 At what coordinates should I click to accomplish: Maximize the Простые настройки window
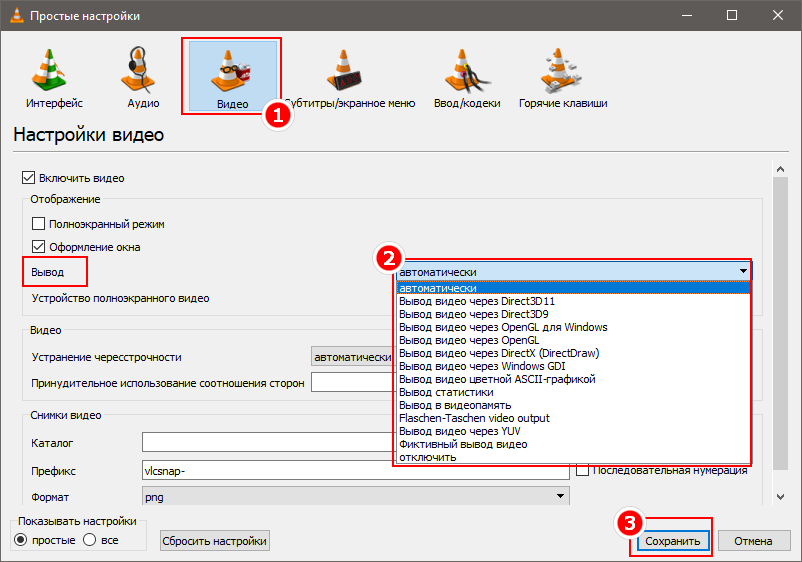click(x=732, y=15)
